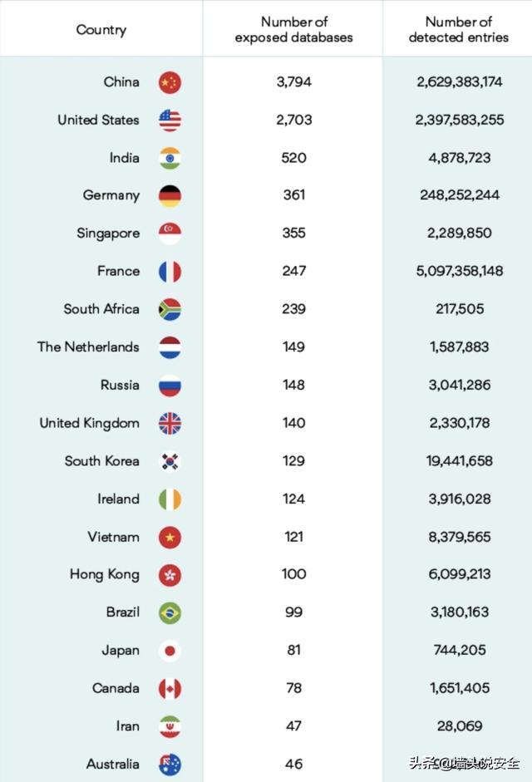Click the Germany flag icon
The height and width of the screenshot is (782, 532).
pyautogui.click(x=170, y=196)
